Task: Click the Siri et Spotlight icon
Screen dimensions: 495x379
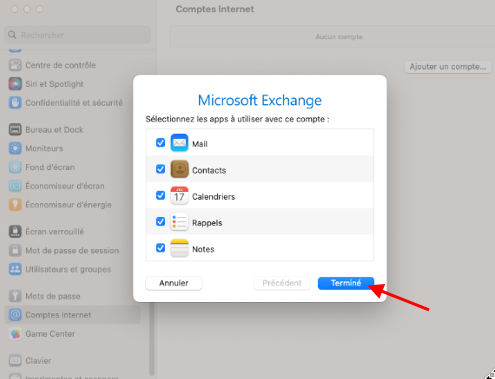Action: 15,84
